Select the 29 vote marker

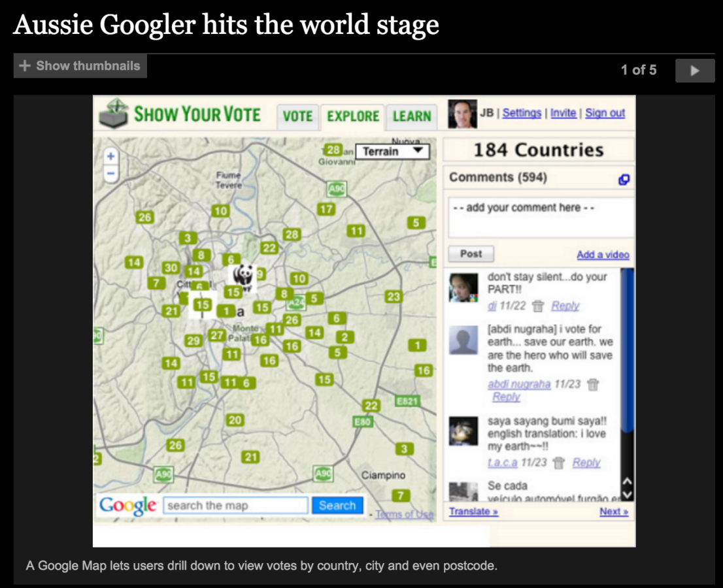coord(193,340)
